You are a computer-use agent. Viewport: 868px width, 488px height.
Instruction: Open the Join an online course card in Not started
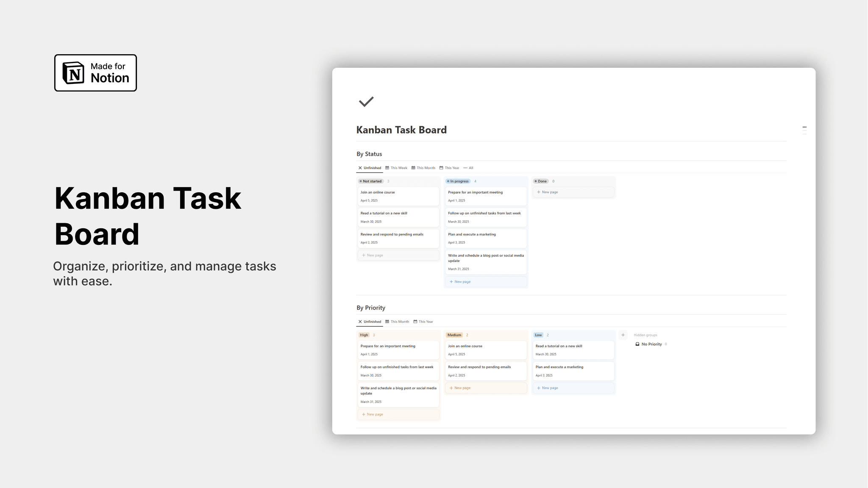(398, 196)
